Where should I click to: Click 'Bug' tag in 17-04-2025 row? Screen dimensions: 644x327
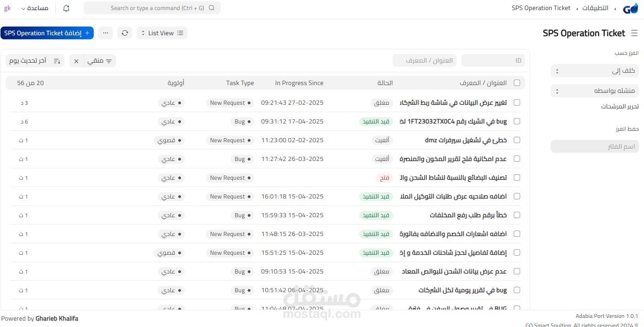pos(242,121)
